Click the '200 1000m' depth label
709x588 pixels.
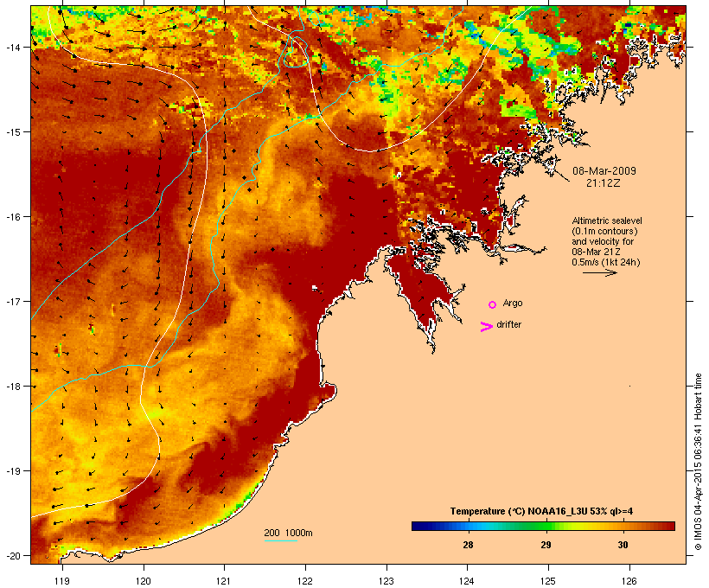click(x=288, y=533)
